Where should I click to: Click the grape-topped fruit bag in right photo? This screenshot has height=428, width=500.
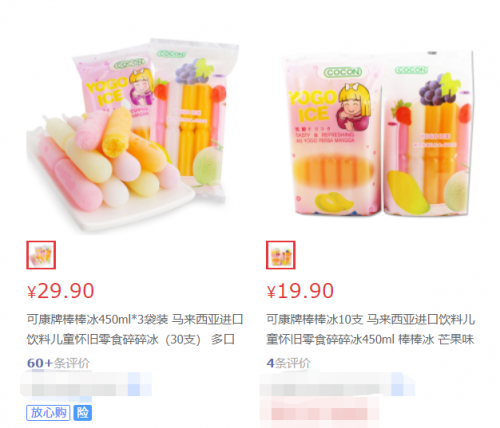pos(429,133)
